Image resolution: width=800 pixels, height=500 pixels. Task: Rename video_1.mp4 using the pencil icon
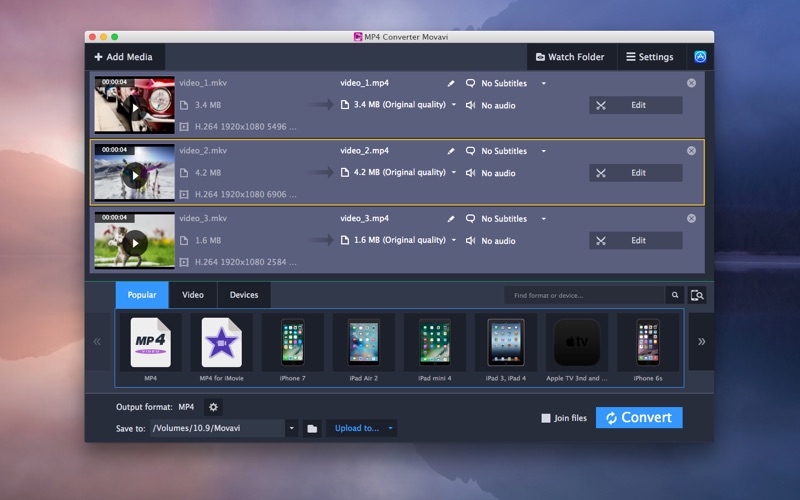[x=451, y=83]
